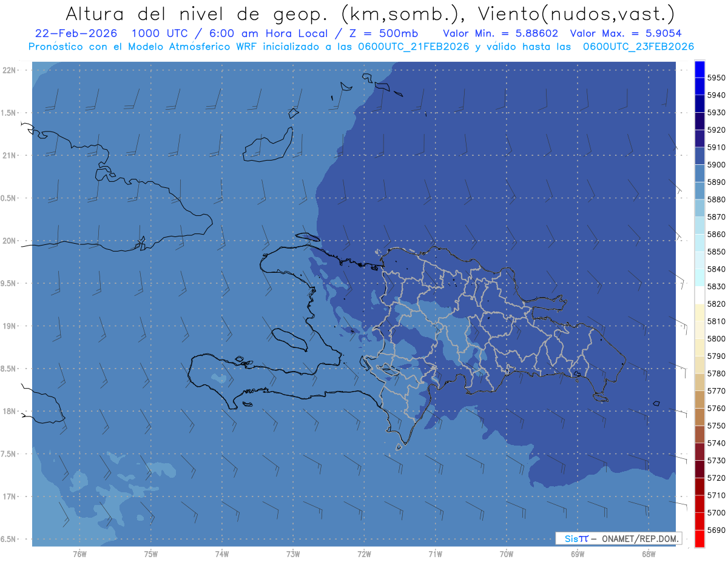
Task: Click the '17N' latitude label
Action: pos(10,497)
